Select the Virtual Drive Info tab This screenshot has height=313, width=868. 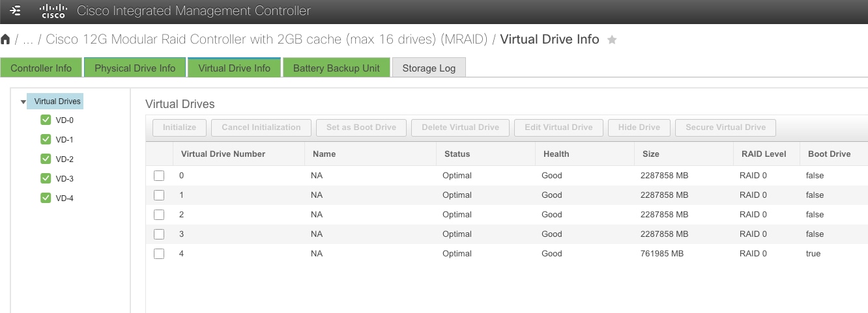point(234,68)
